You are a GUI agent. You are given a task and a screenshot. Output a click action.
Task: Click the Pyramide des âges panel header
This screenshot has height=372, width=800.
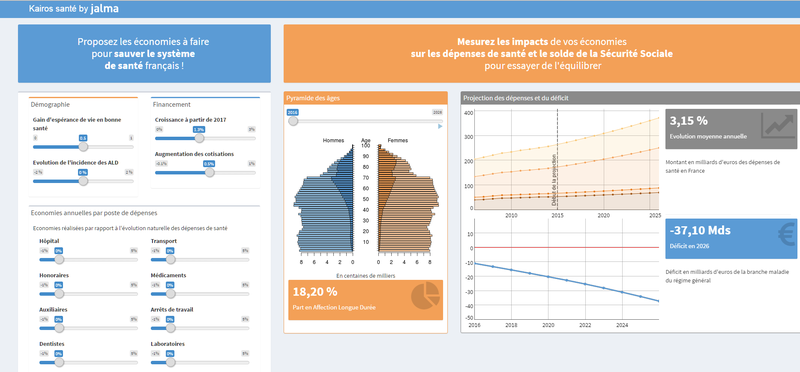(x=365, y=97)
